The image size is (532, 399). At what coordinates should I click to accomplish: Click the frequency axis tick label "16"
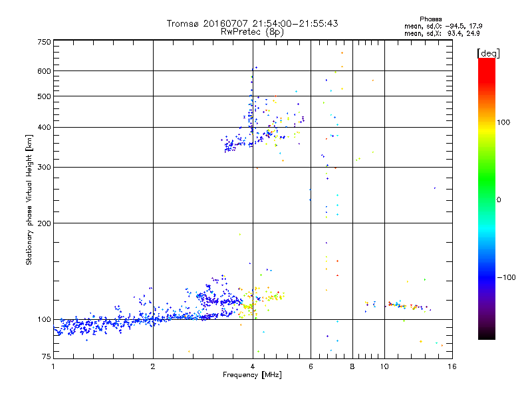pyautogui.click(x=452, y=366)
